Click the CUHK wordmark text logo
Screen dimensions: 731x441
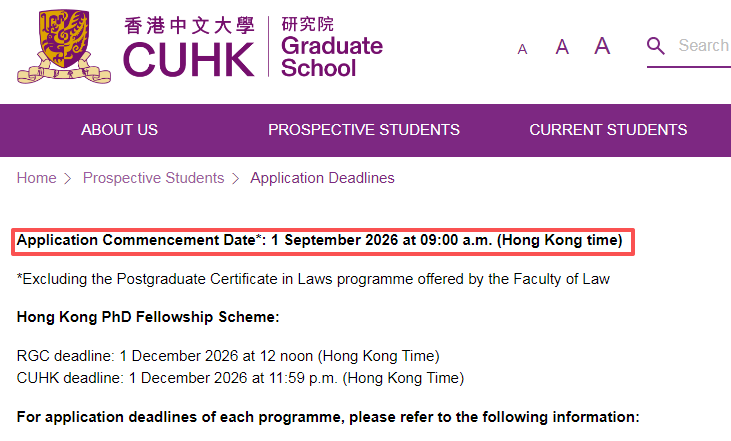click(189, 60)
